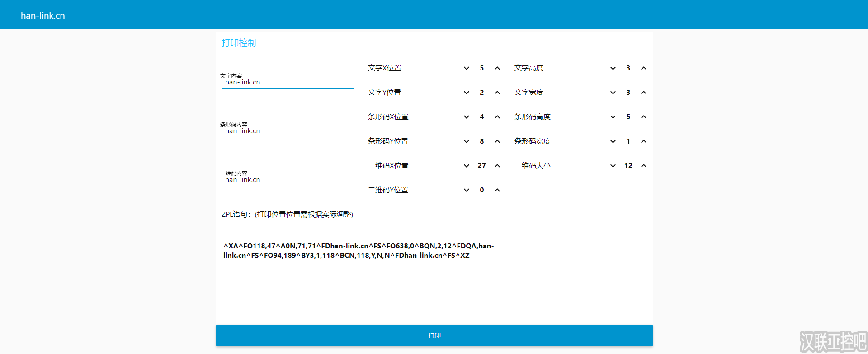Increase 二维码大小 value with up chevron
Image resolution: width=868 pixels, height=354 pixels.
(644, 166)
